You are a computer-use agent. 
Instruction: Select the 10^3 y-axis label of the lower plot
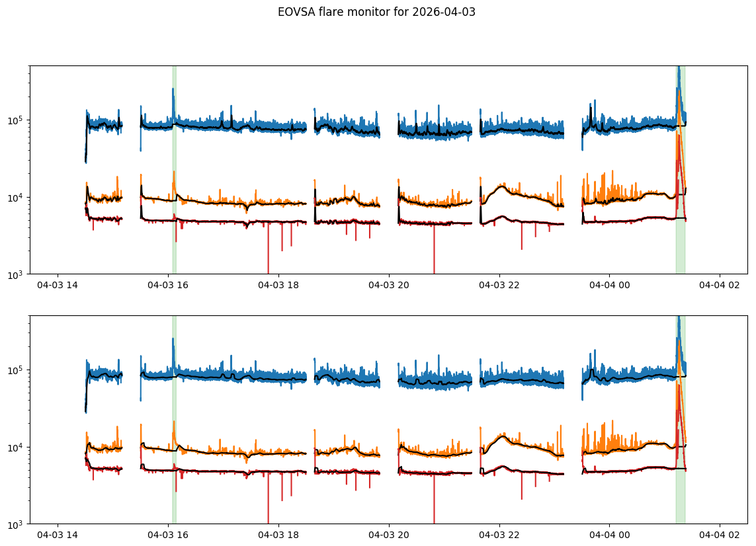coord(16,524)
